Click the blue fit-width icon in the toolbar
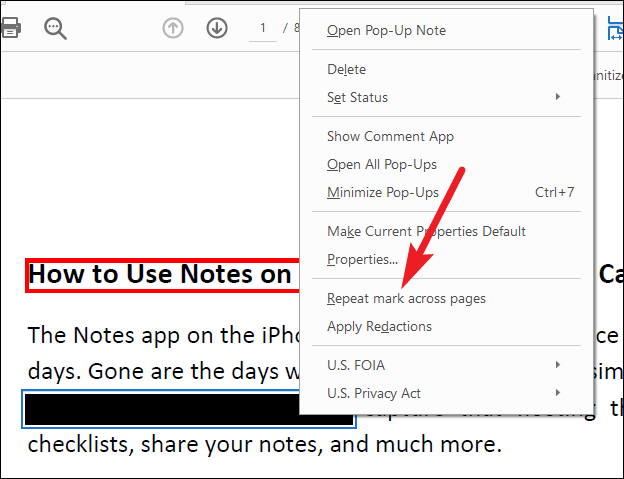 [616, 28]
